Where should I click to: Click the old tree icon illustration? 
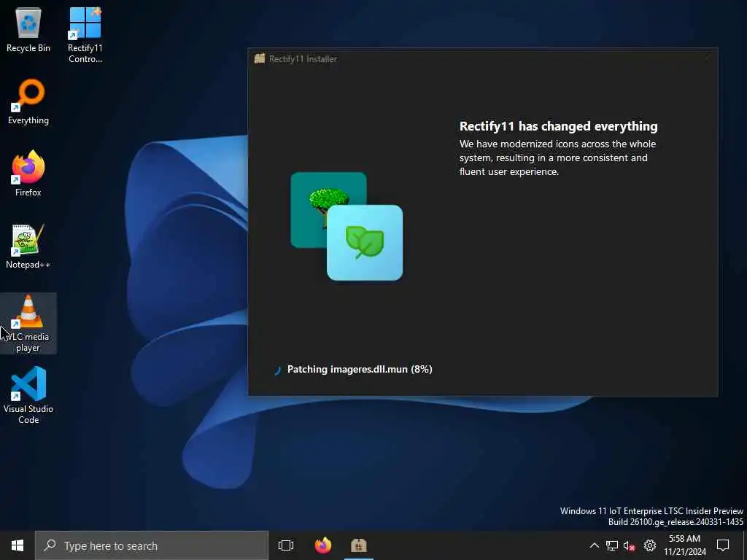328,209
